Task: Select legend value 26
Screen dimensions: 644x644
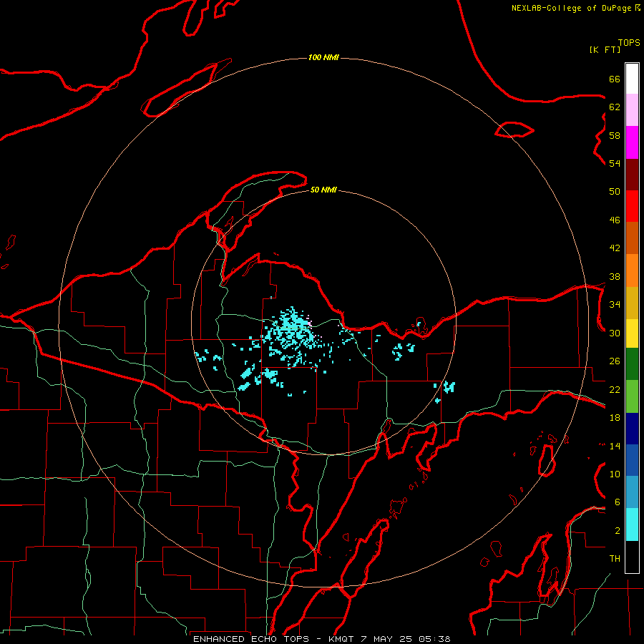Action: coord(615,361)
